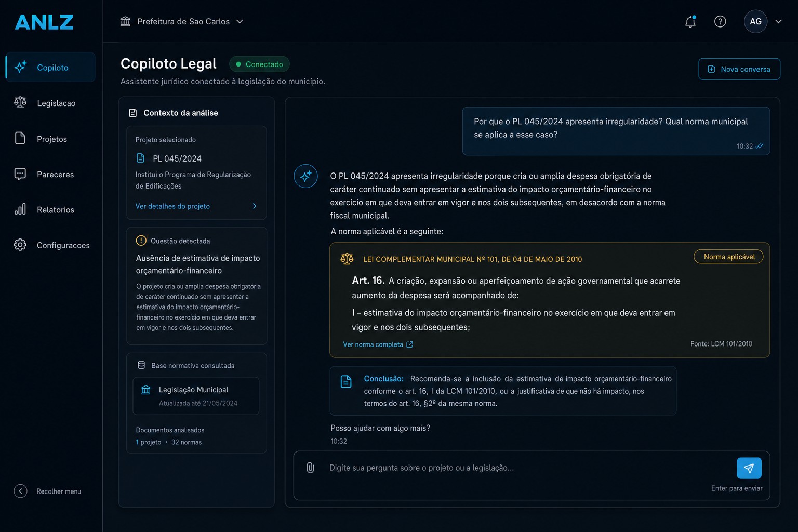
Task: Select the PL 045/2024 project title
Action: (177, 158)
